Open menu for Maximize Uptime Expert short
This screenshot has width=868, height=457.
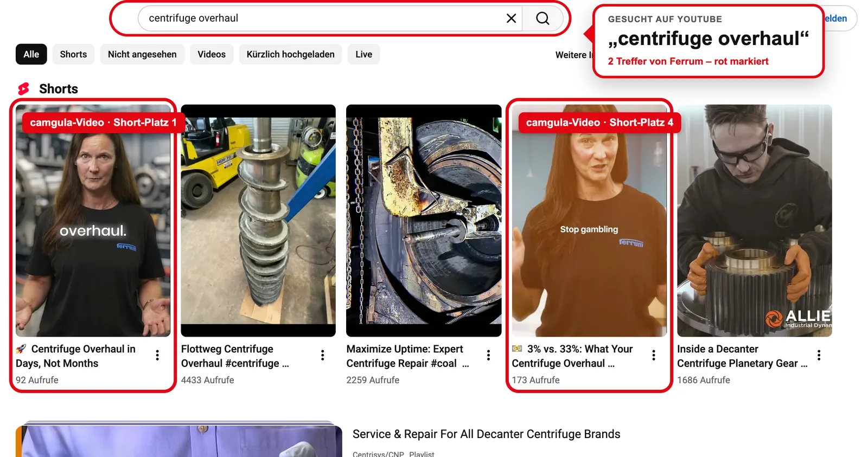pos(488,355)
